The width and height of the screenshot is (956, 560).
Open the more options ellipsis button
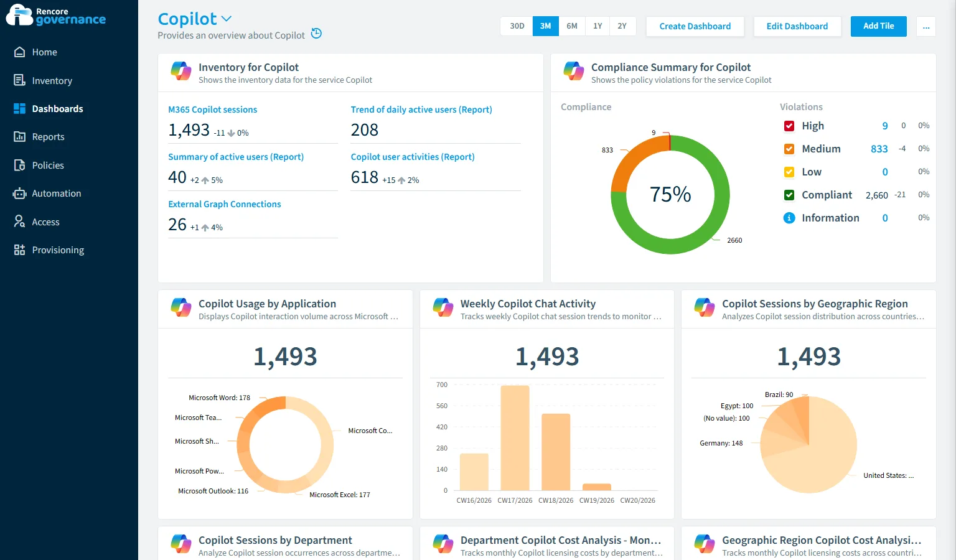click(x=926, y=26)
